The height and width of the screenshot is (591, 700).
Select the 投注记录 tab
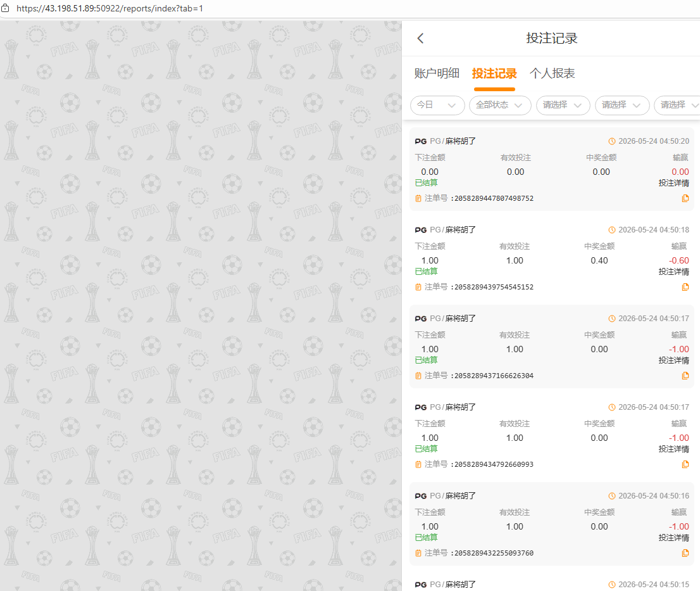pyautogui.click(x=494, y=73)
